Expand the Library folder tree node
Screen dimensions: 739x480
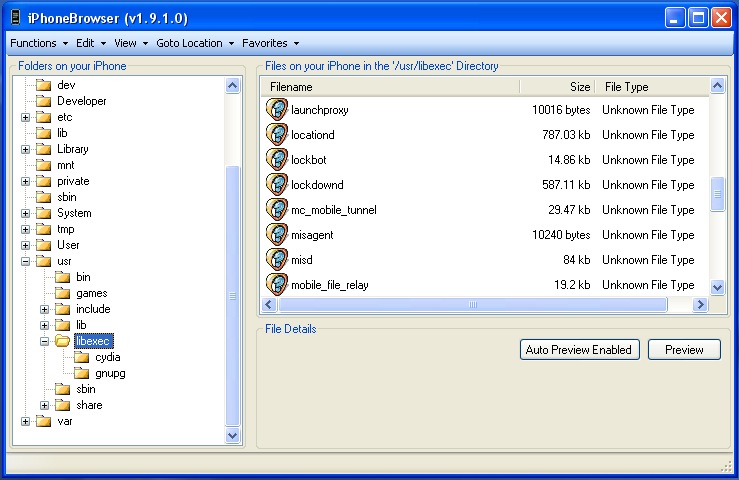coord(25,149)
